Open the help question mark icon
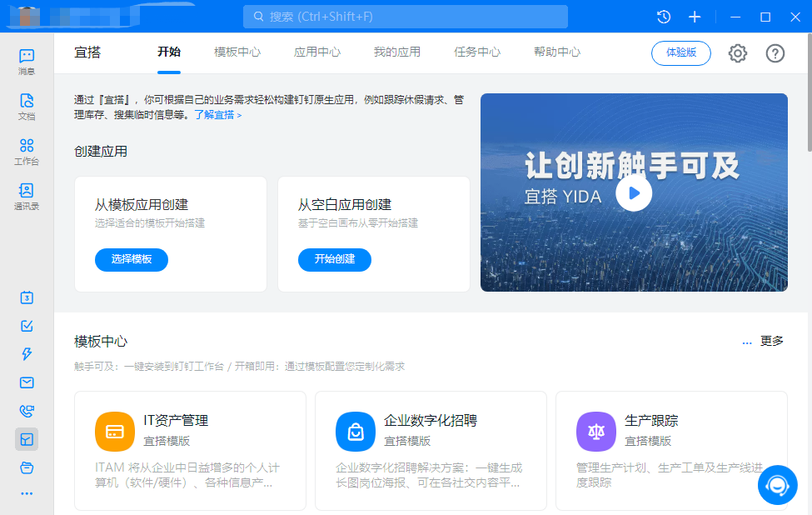This screenshot has height=515, width=812. [x=775, y=52]
